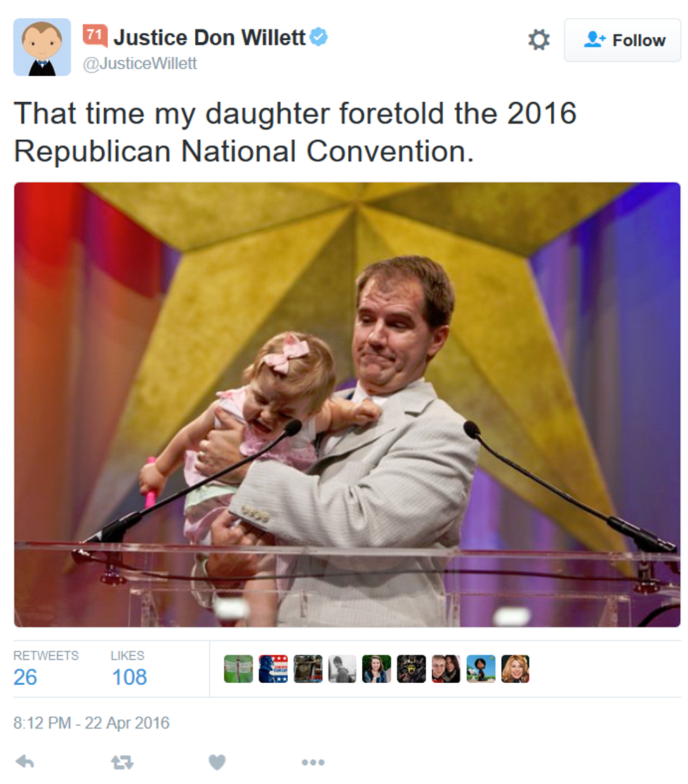Click the black-and-white photo liker avatar
688x784 pixels.
[343, 669]
